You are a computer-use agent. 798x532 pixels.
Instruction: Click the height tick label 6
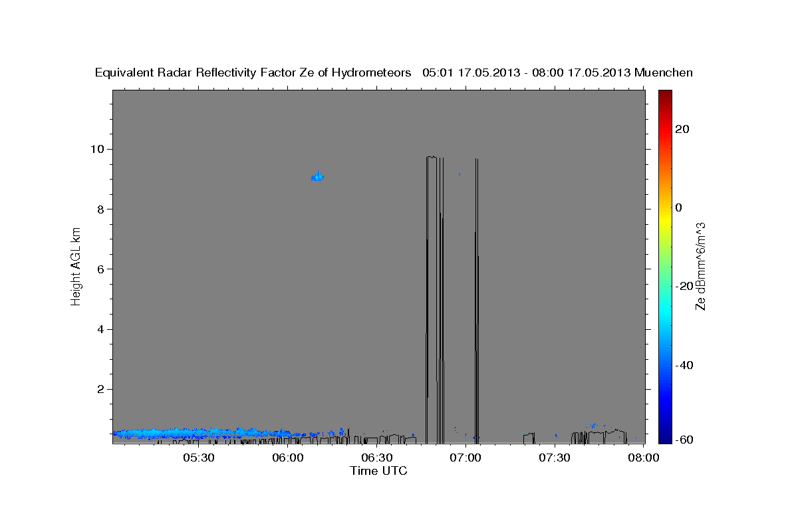(100, 269)
